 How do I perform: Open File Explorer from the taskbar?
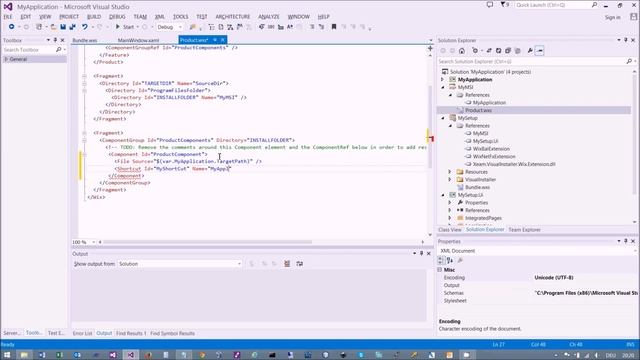24,355
